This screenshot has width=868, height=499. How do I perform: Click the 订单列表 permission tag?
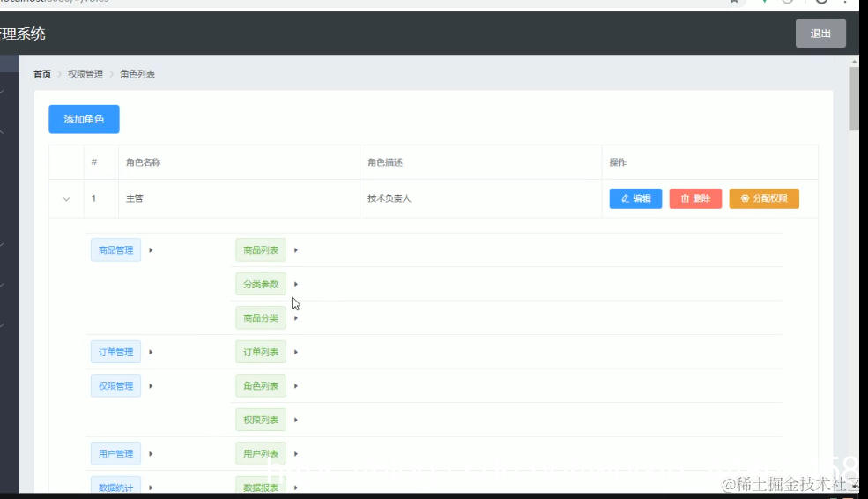[x=261, y=353]
